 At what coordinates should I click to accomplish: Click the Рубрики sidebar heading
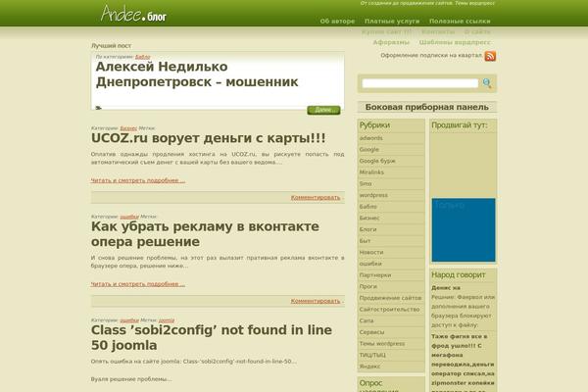coord(374,125)
